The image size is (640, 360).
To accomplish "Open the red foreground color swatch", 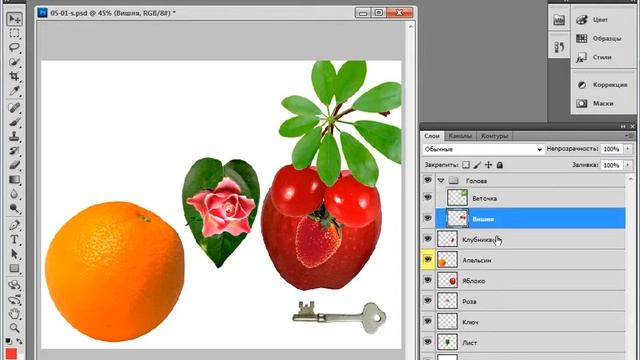I will click(11, 353).
